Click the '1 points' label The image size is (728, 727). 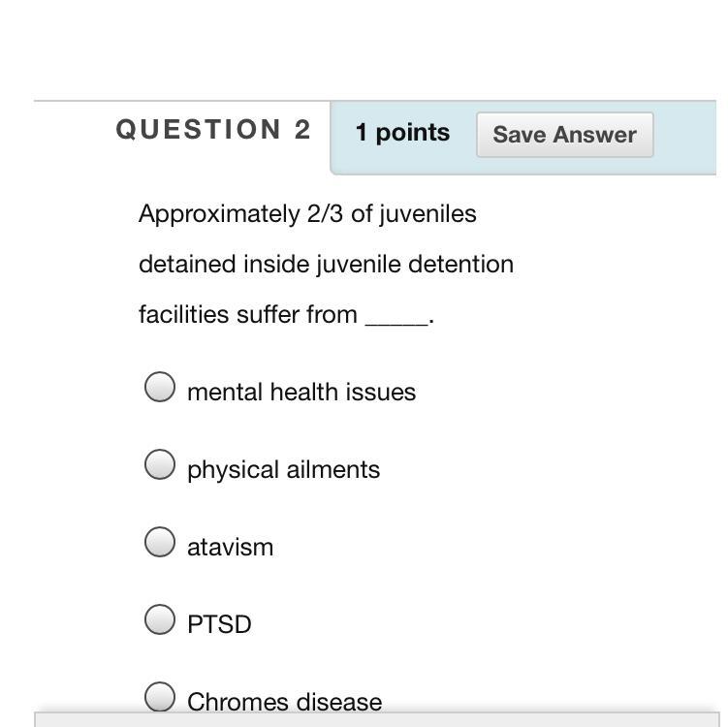pyautogui.click(x=402, y=133)
